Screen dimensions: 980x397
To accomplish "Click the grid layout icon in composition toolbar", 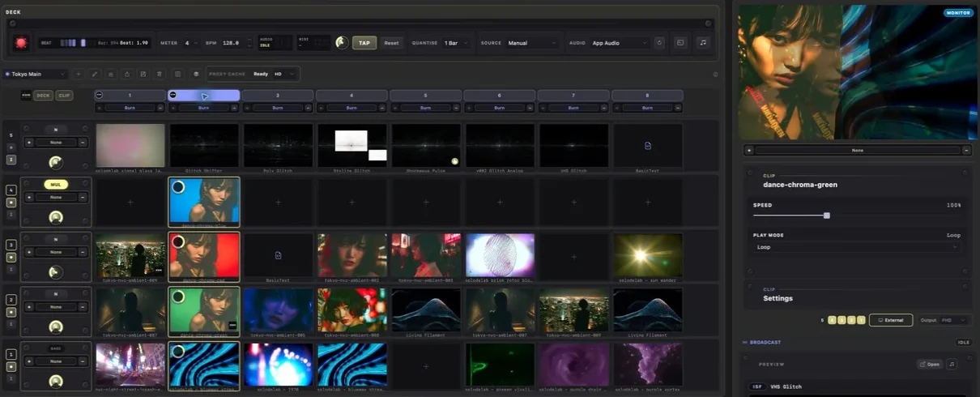I will pyautogui.click(x=178, y=74).
